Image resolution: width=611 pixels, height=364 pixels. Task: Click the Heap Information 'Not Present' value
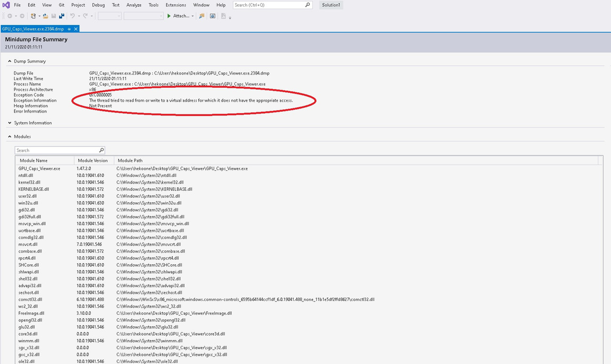(x=100, y=106)
